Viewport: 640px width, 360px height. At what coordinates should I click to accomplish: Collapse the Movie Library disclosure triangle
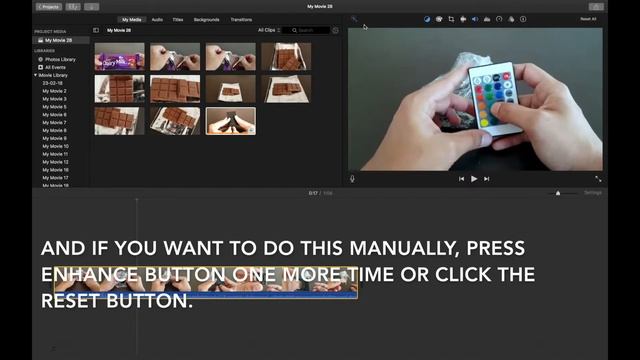[x=36, y=75]
